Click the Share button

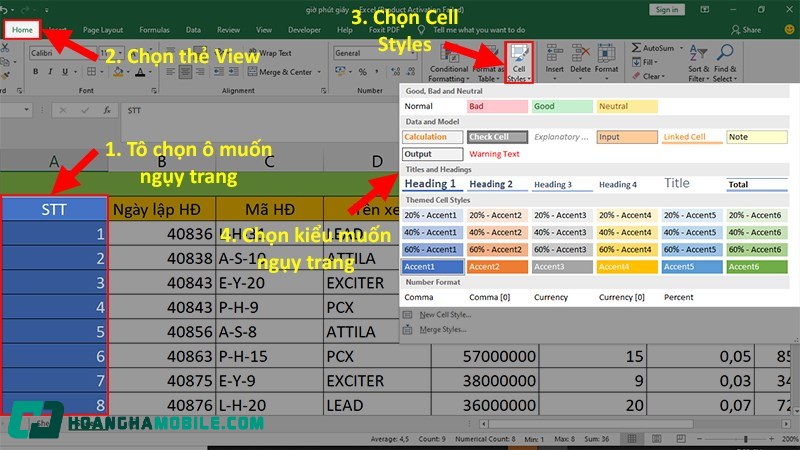click(x=746, y=30)
